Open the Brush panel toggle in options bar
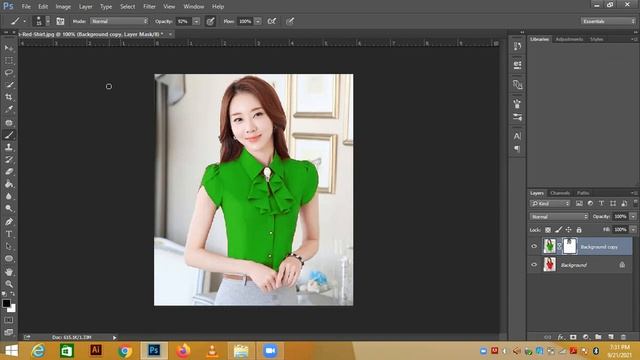 coord(60,21)
